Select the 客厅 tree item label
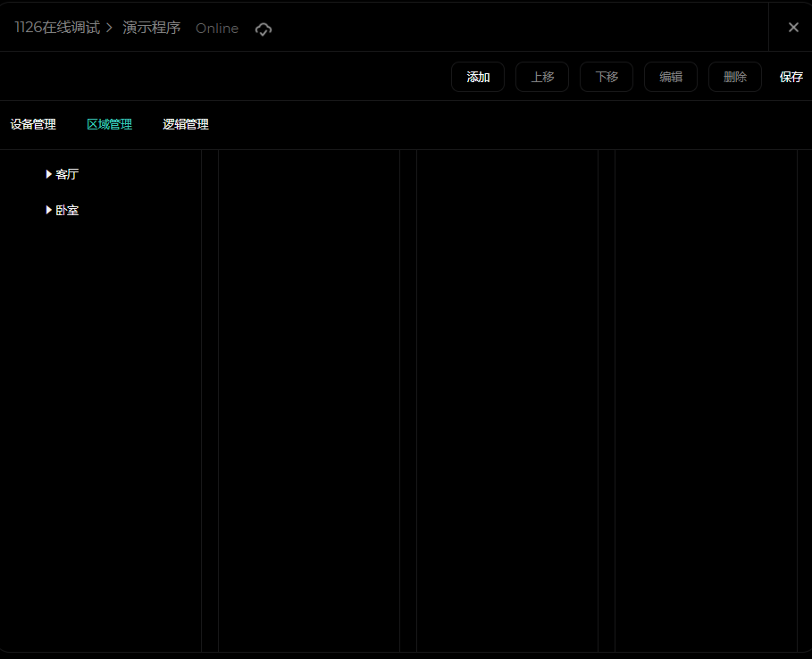Viewport: 812px width, 659px height. coord(67,174)
